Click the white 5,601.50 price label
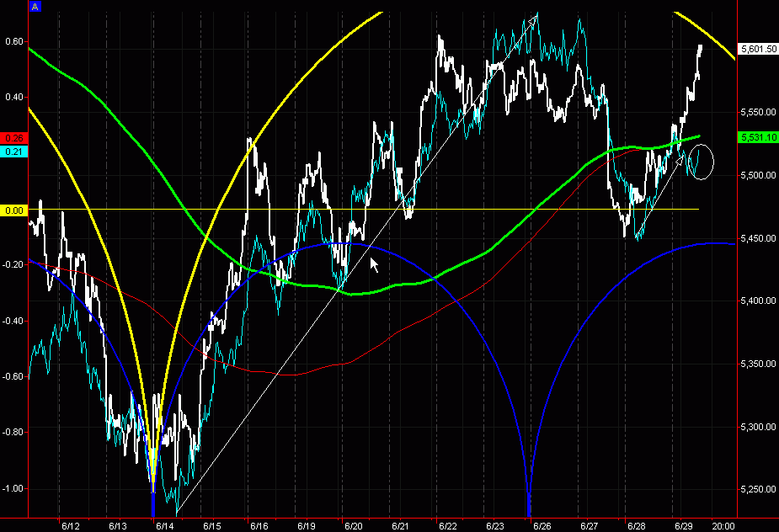 [x=758, y=49]
